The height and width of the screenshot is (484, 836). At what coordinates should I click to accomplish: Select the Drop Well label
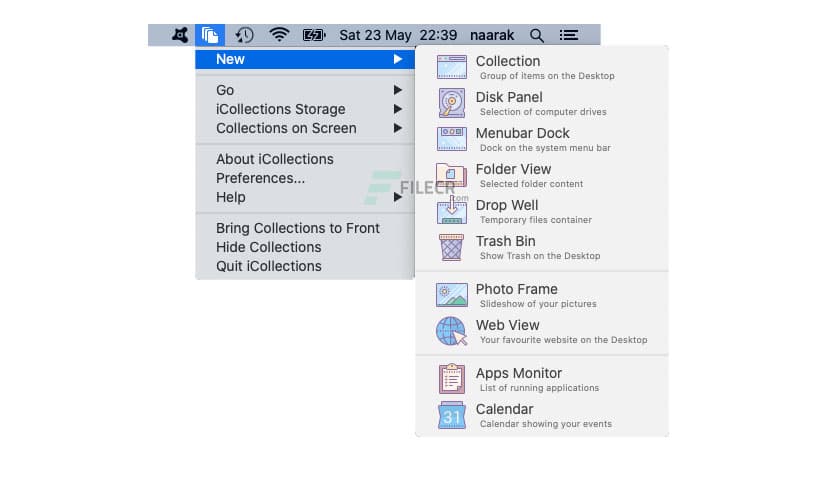pos(507,205)
